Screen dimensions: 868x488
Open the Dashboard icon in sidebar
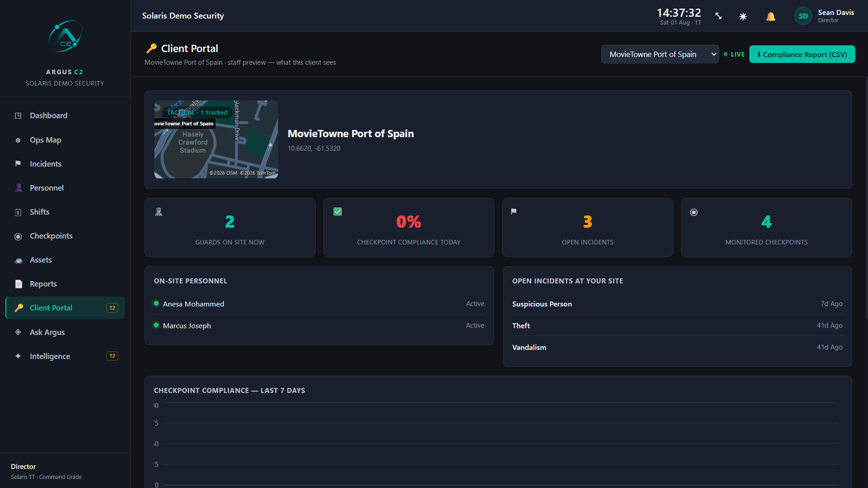[x=18, y=116]
